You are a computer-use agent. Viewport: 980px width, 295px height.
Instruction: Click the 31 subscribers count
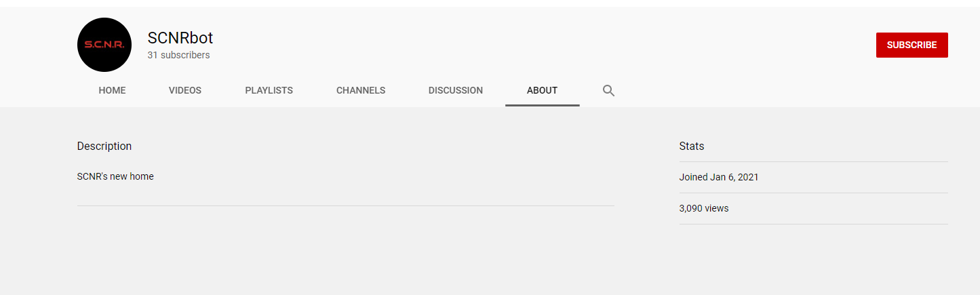click(x=178, y=55)
